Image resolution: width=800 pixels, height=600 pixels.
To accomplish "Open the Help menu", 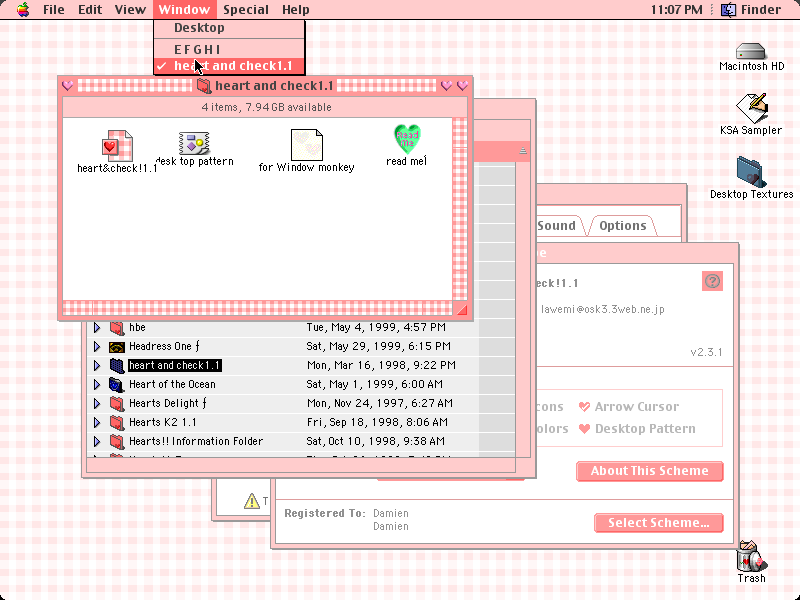I will pyautogui.click(x=295, y=10).
